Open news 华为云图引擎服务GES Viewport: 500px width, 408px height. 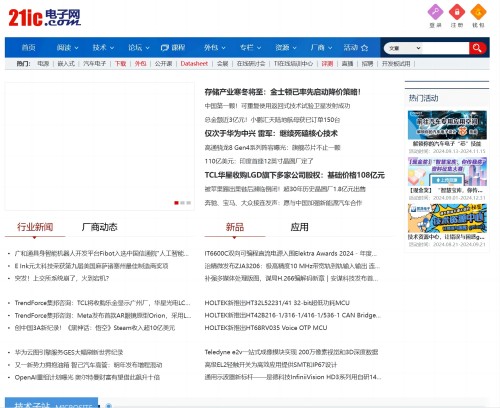tap(69, 352)
